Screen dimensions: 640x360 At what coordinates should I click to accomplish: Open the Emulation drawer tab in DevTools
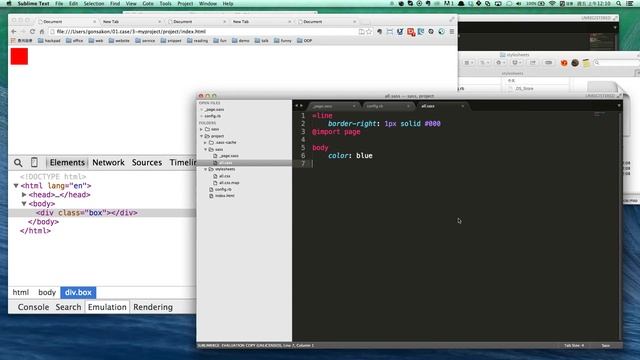(107, 307)
